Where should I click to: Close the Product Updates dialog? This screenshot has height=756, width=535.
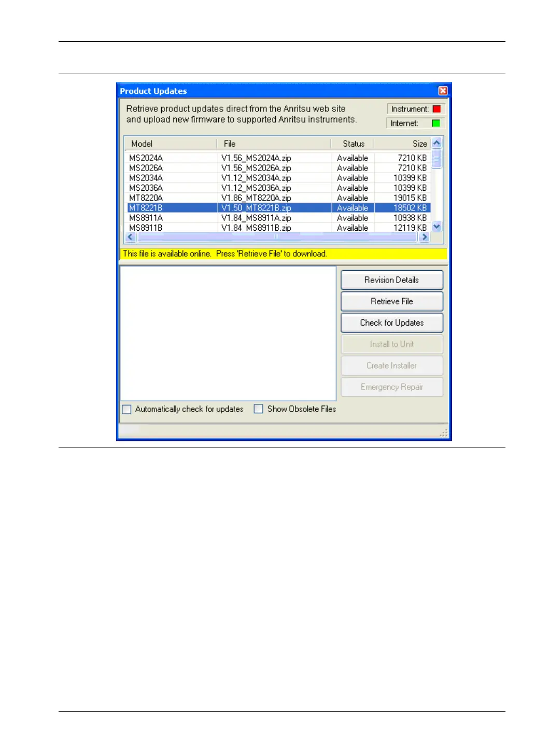click(443, 91)
